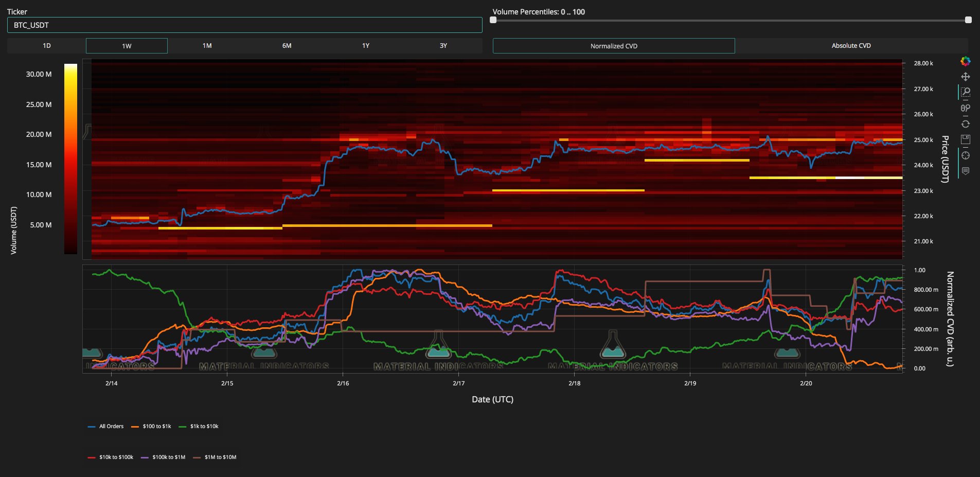
Task: Select the 1M timeframe
Action: click(x=206, y=45)
